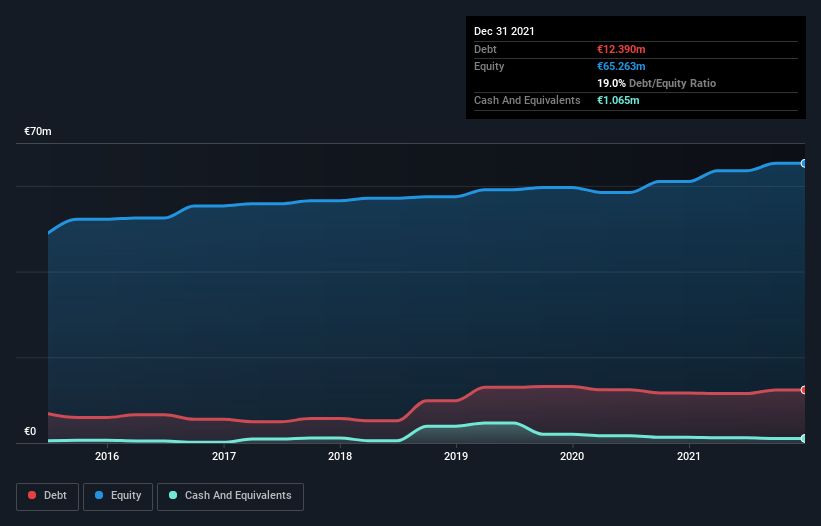Toggle the Debt series legend button

(47, 496)
